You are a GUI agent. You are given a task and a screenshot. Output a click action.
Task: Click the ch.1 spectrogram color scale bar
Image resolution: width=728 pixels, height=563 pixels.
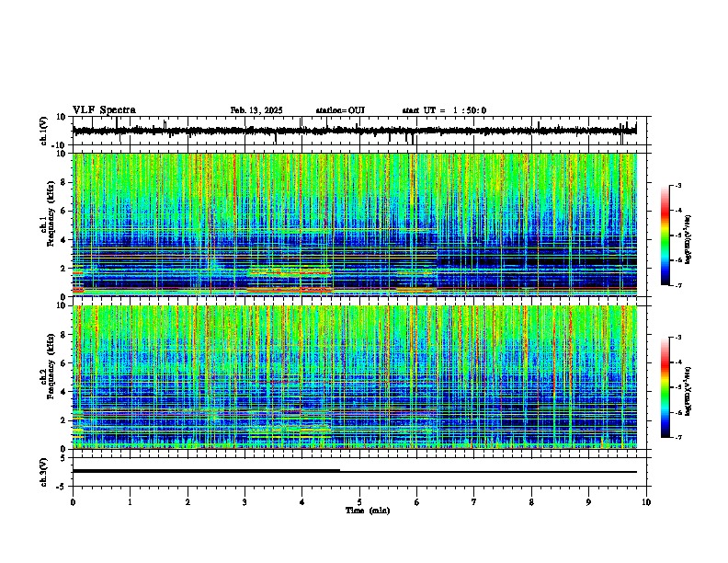pos(665,236)
